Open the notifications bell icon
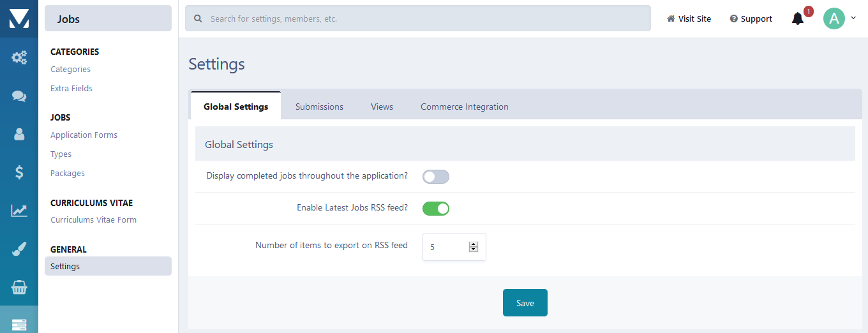The height and width of the screenshot is (333, 868). point(798,18)
